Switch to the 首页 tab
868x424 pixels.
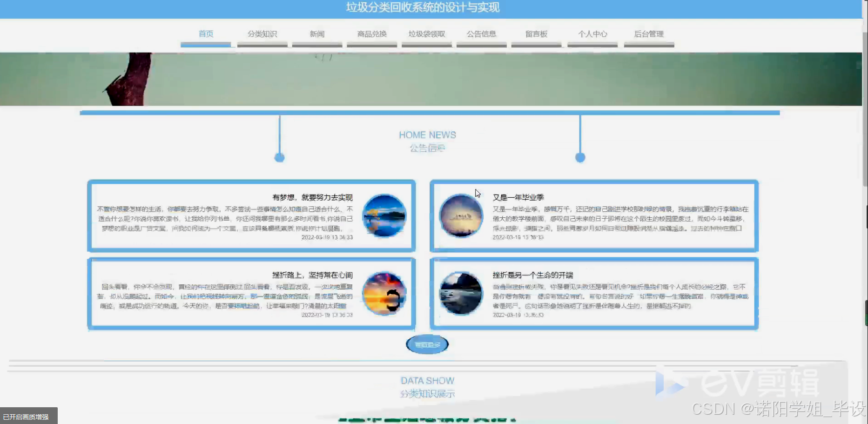coord(206,34)
